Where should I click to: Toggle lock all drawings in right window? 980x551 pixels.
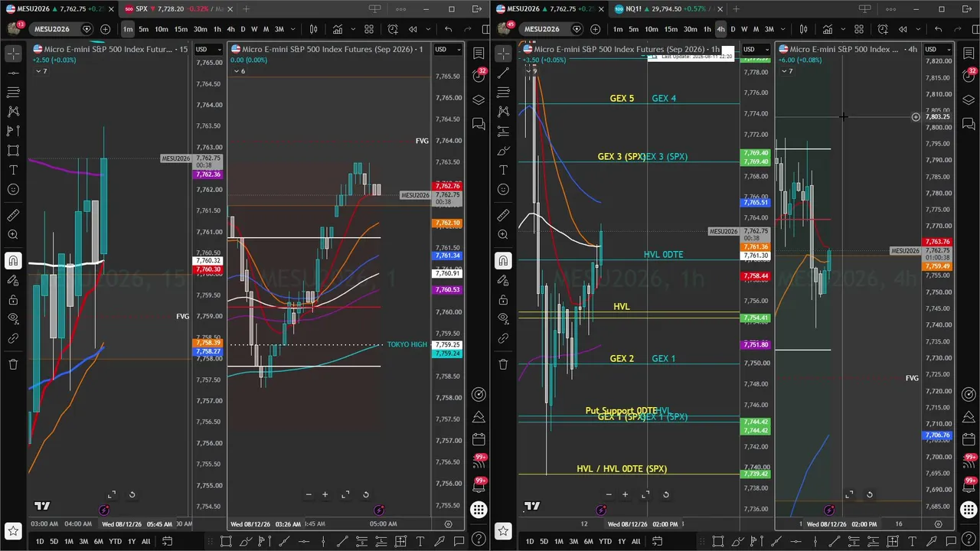click(503, 300)
